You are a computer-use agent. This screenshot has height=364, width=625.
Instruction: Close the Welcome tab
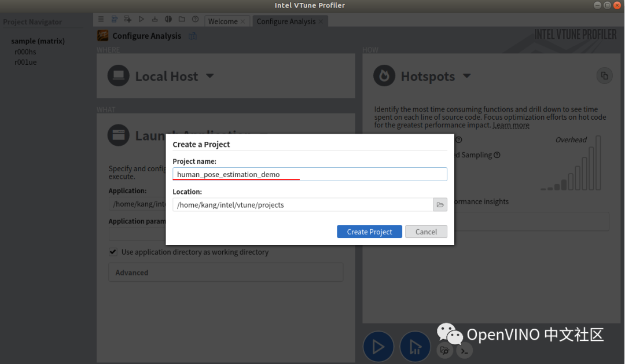point(242,21)
